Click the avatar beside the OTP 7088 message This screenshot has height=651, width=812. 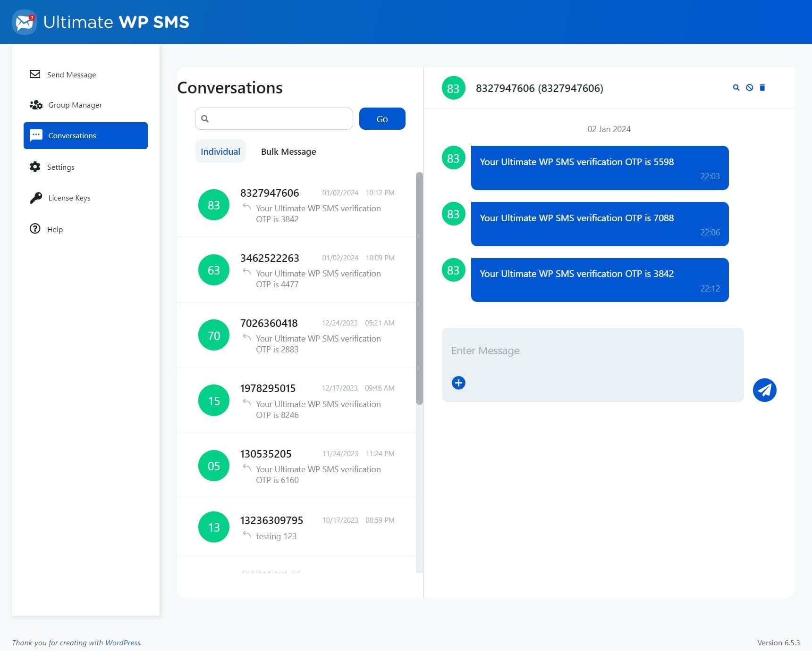[453, 214]
